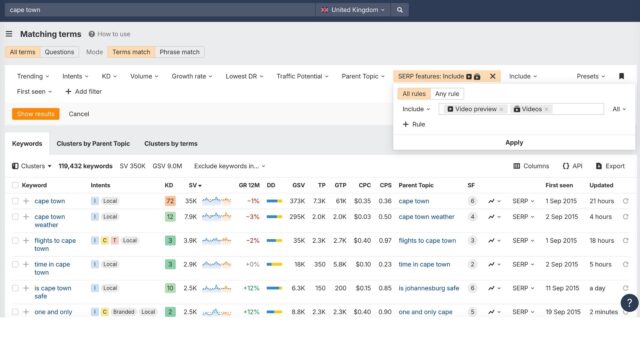Click Apply in SERP features panel

pyautogui.click(x=514, y=142)
